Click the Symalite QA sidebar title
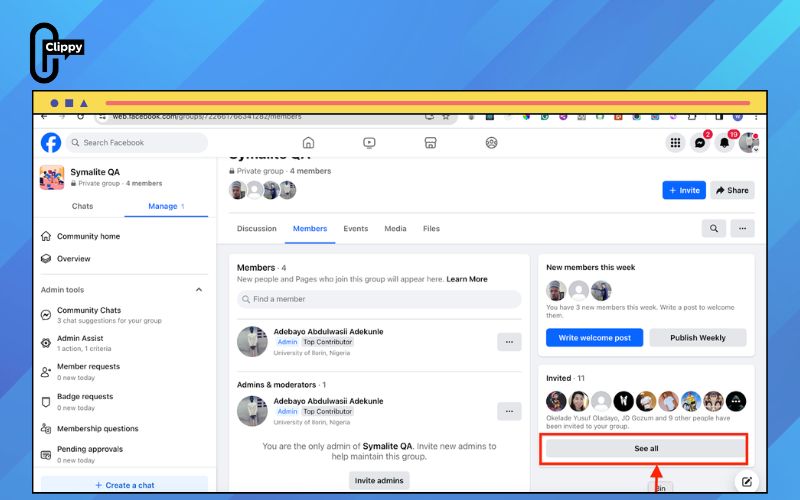Screen dimensions: 800x500 (x=95, y=172)
